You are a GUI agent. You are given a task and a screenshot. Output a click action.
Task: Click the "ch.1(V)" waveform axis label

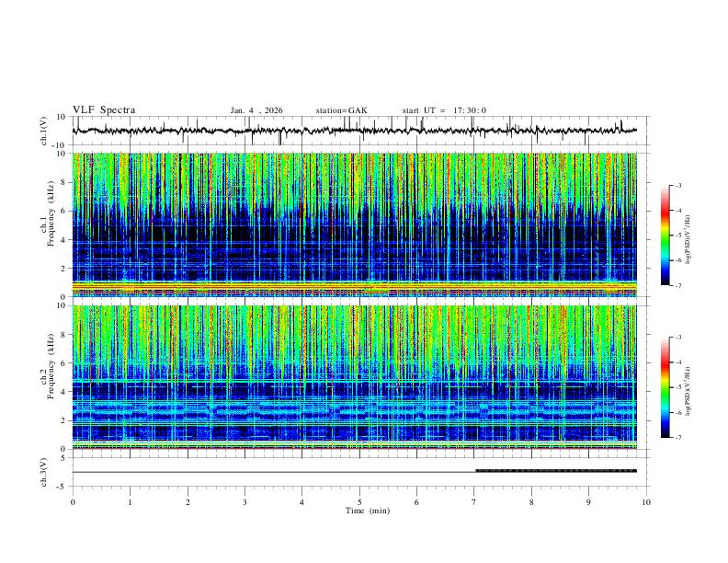[44, 131]
